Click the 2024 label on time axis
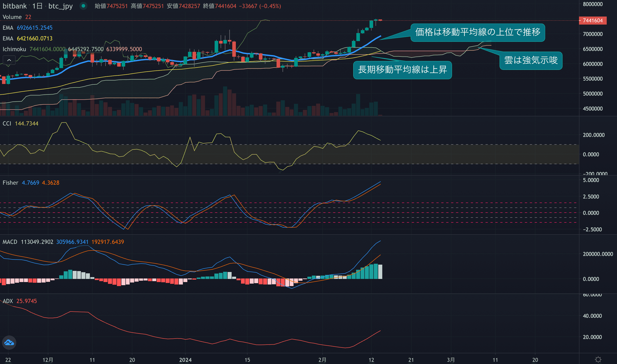Screen dimensions: 617x364 click(185, 360)
